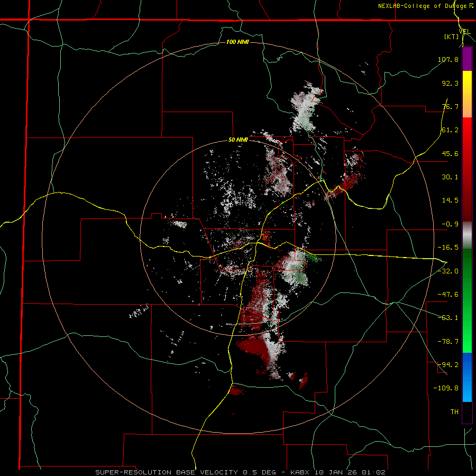This screenshot has width=476, height=476.
Task: Click the -94.2 velocity legend value
Action: point(448,364)
